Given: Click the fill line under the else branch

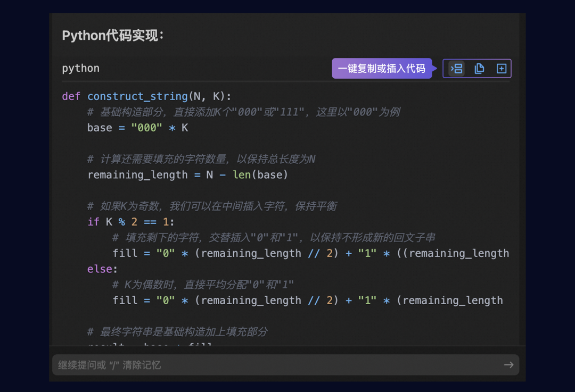Looking at the screenshot, I should [x=308, y=301].
